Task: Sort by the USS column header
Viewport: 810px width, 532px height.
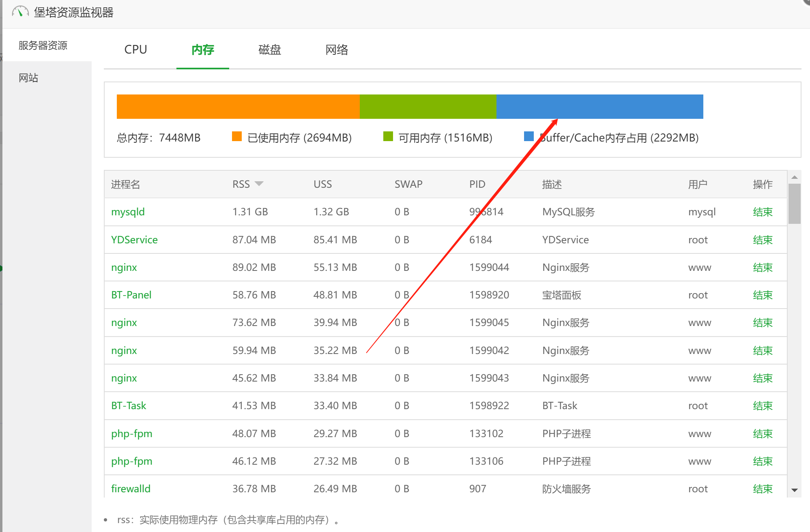Action: [322, 184]
